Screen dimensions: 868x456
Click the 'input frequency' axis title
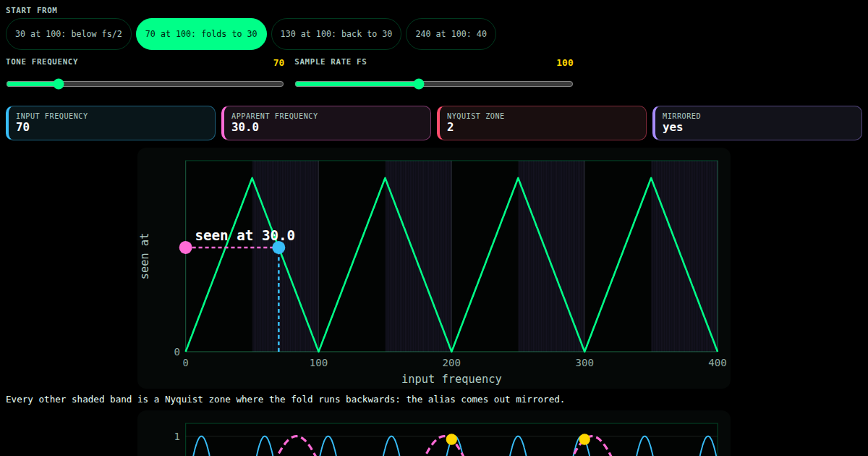[451, 379]
